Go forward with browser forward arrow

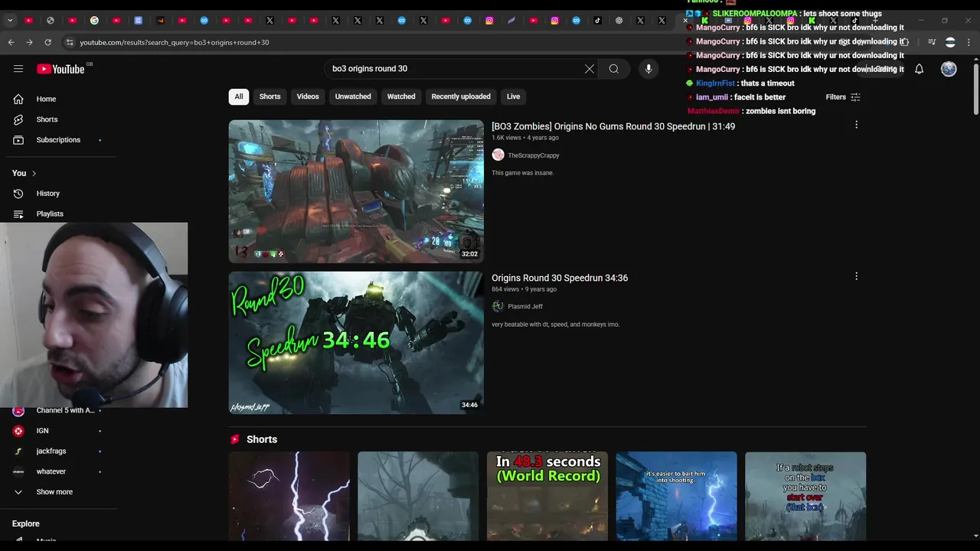click(29, 42)
